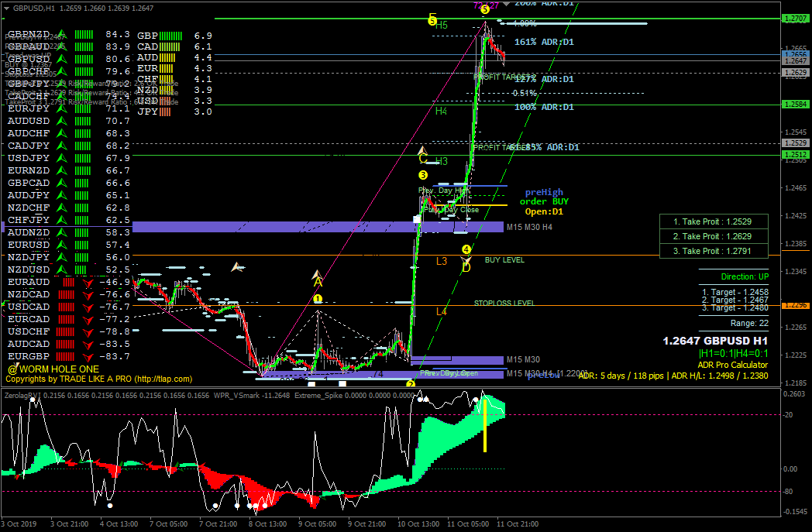Open the tlap.com copyright link
Screen dimensions: 812x532
(x=163, y=379)
